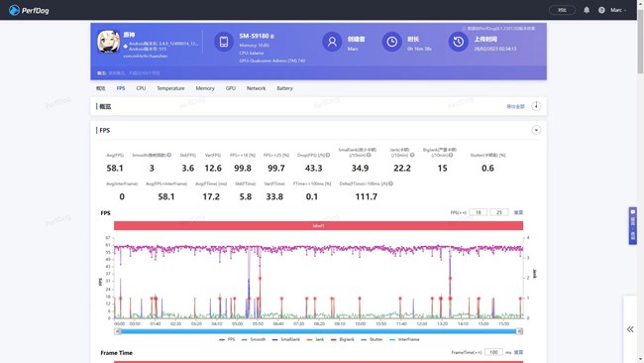Click the PerfDog logo
Viewport: 644px width, 363px height.
pos(29,10)
